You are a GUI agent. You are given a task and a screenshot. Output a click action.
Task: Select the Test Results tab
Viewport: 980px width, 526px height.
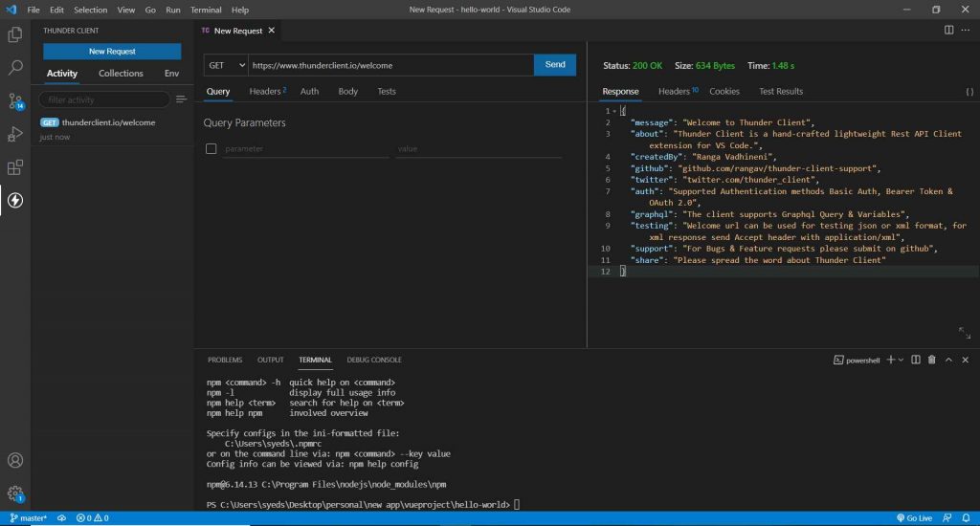pos(781,91)
